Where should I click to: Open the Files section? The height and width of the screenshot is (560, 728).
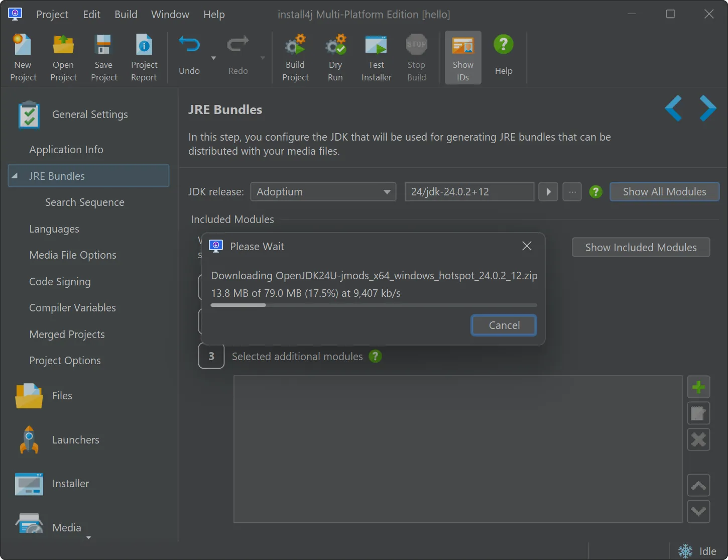click(44, 396)
